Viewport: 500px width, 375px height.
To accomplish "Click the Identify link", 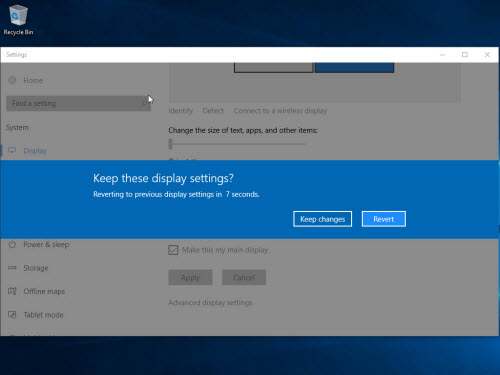I will [x=181, y=111].
